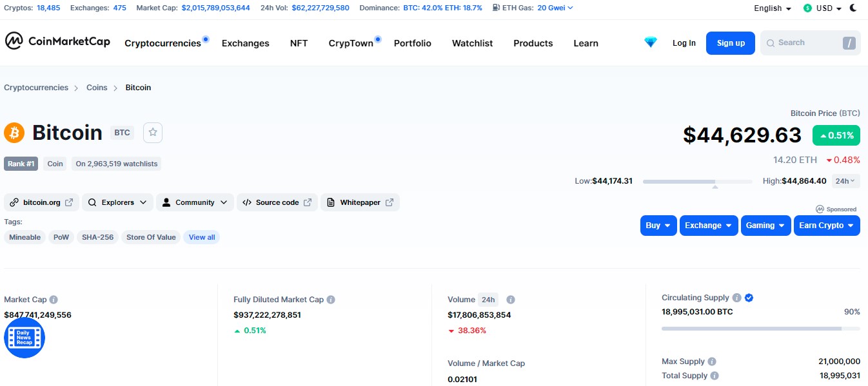Click the Market Cap info icon
The height and width of the screenshot is (386, 868).
tap(54, 300)
